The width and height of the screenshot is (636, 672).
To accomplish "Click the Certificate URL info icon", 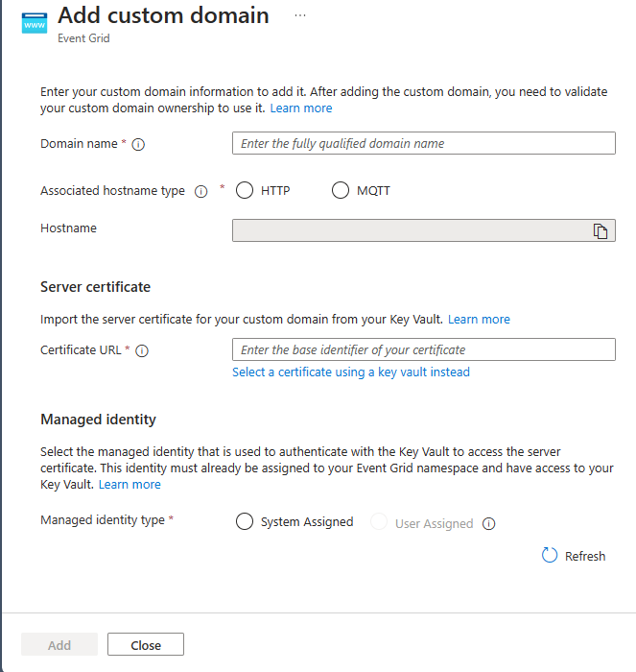I will click(x=142, y=350).
